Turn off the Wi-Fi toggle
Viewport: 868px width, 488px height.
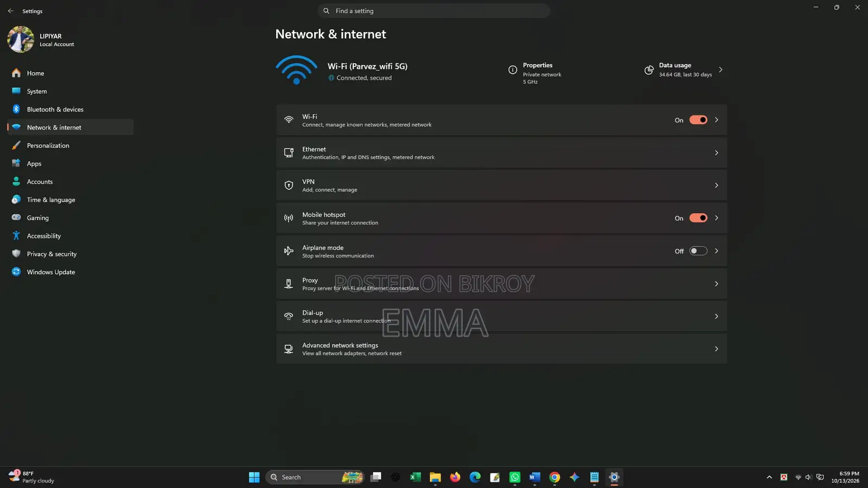[x=698, y=120]
